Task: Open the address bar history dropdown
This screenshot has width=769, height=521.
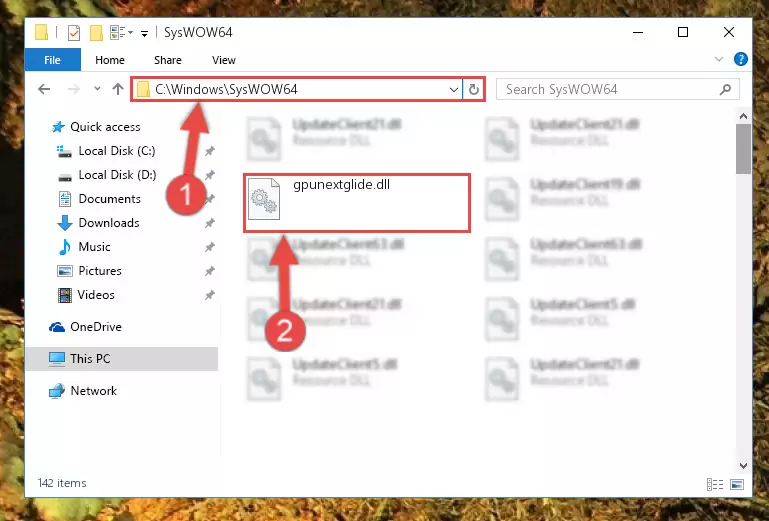Action: coord(454,89)
